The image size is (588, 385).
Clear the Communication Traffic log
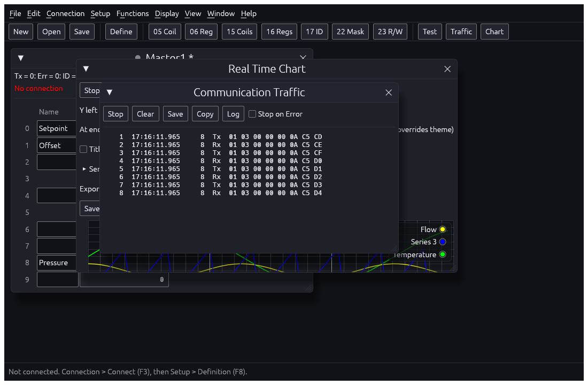(145, 114)
